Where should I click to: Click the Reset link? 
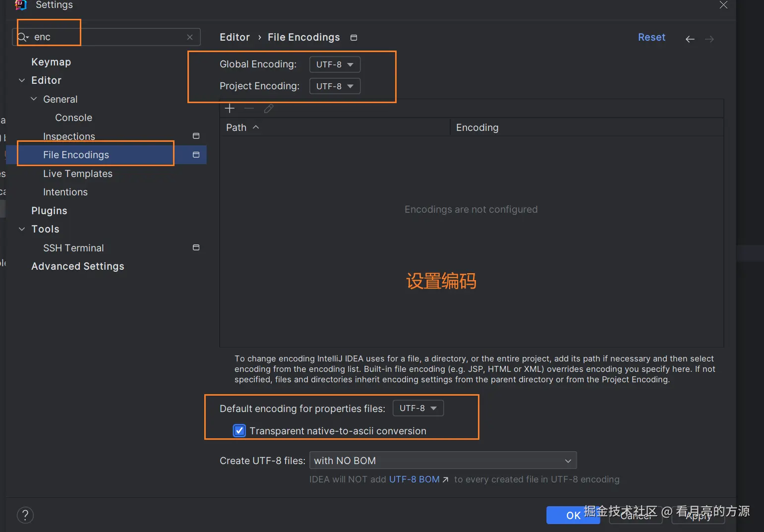(651, 37)
